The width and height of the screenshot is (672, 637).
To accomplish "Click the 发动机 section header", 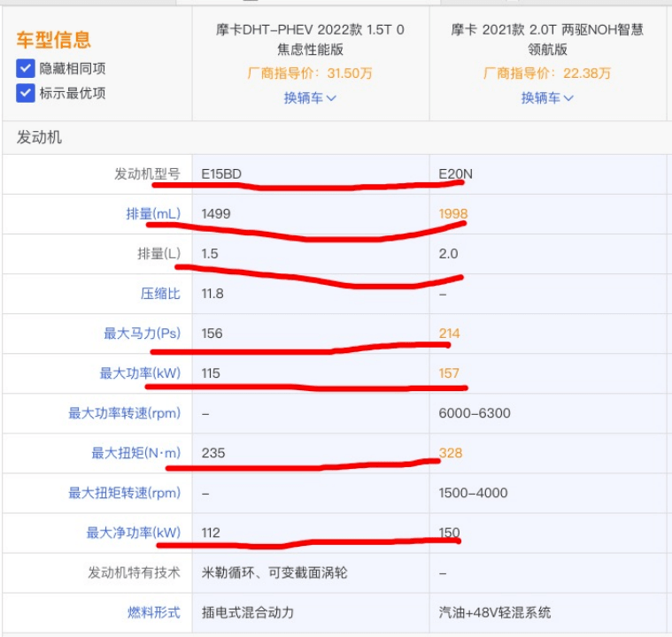I will tap(39, 137).
